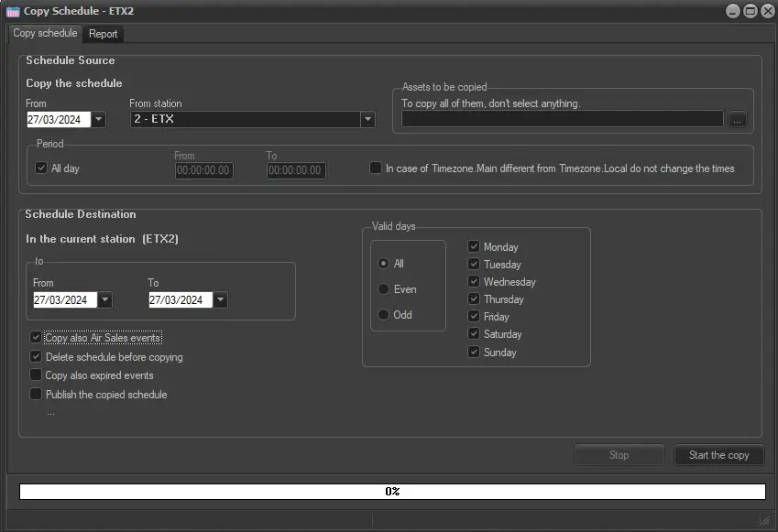
Task: Uncheck the All day period checkbox
Action: (x=41, y=168)
